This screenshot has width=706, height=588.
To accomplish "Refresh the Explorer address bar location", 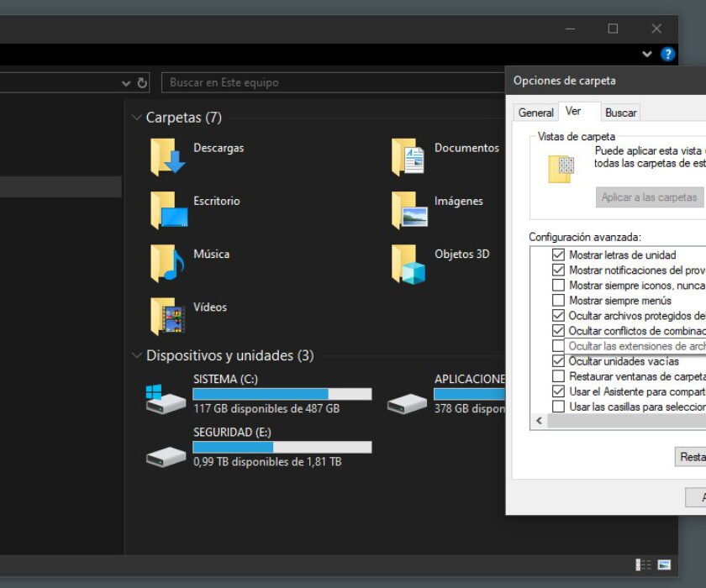I will click(x=142, y=83).
